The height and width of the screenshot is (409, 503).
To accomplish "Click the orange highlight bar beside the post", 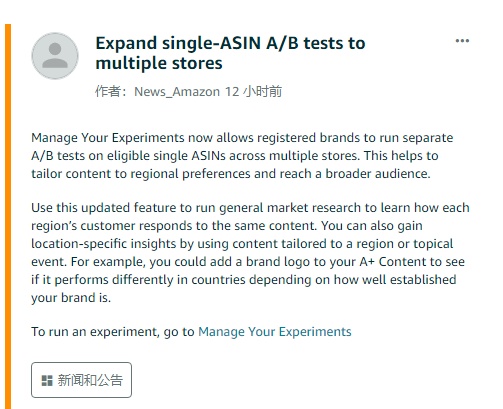I will click(8, 217).
